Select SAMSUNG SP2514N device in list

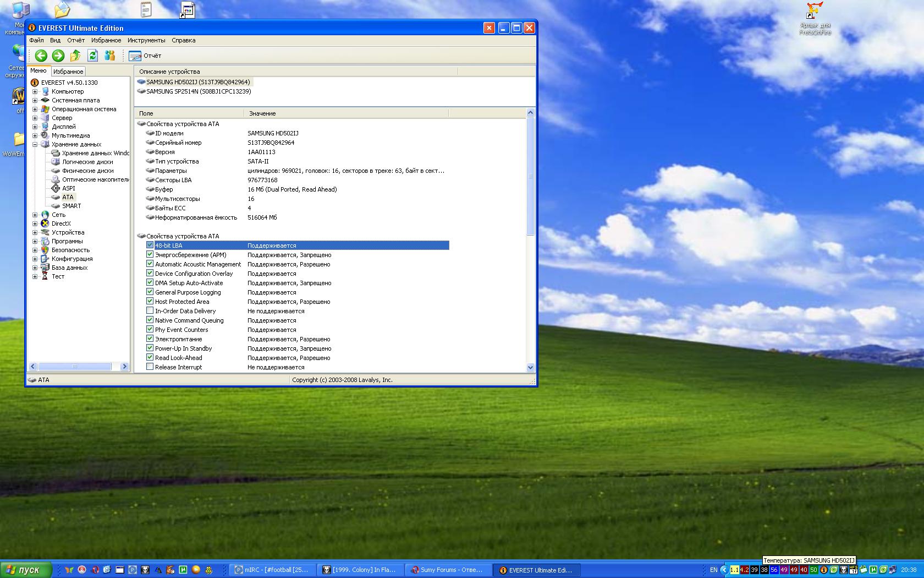click(198, 91)
